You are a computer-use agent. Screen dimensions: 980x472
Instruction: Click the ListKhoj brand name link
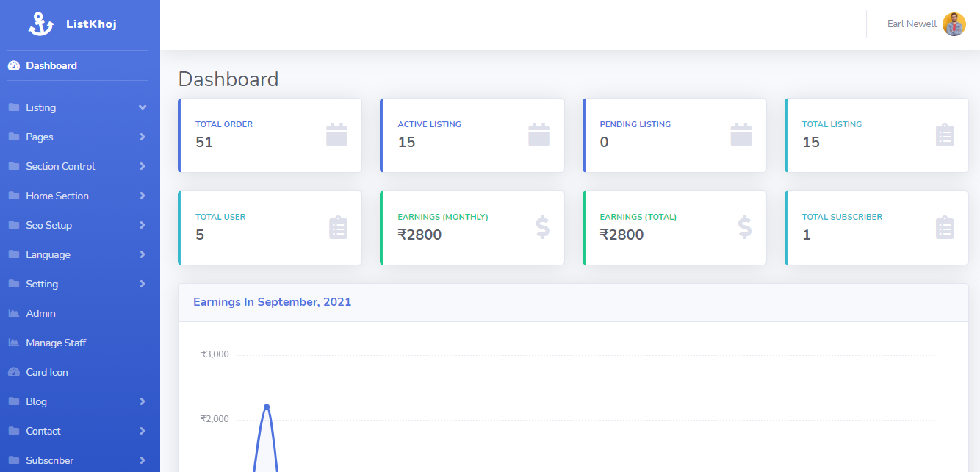[91, 24]
